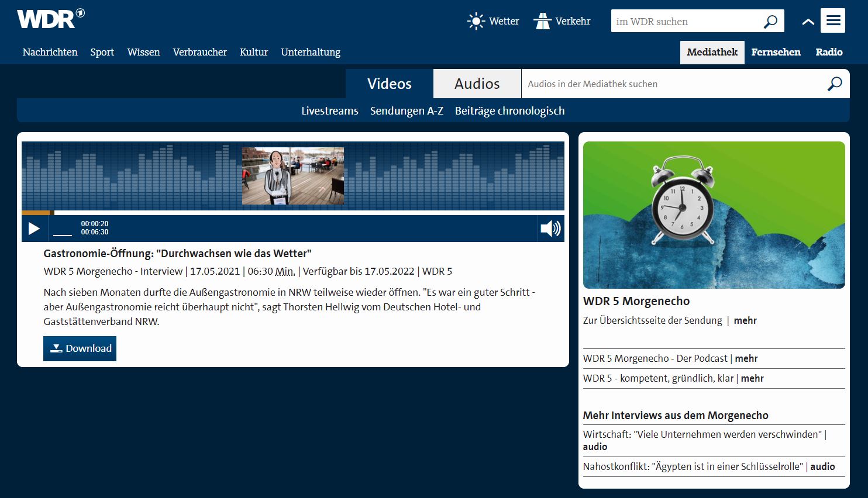The height and width of the screenshot is (498, 868).
Task: Click the 'Mehr Interviews aus dem Morgenecho' heading
Action: point(676,416)
